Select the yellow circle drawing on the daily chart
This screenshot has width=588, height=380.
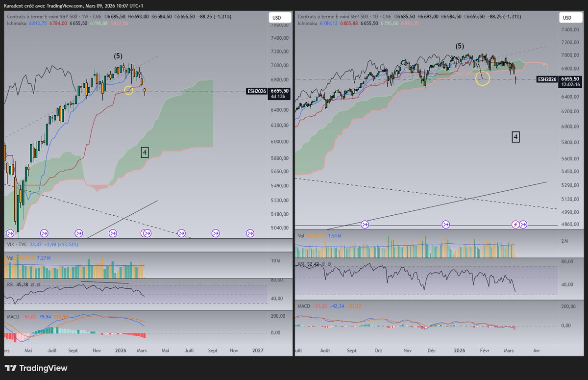pos(483,78)
